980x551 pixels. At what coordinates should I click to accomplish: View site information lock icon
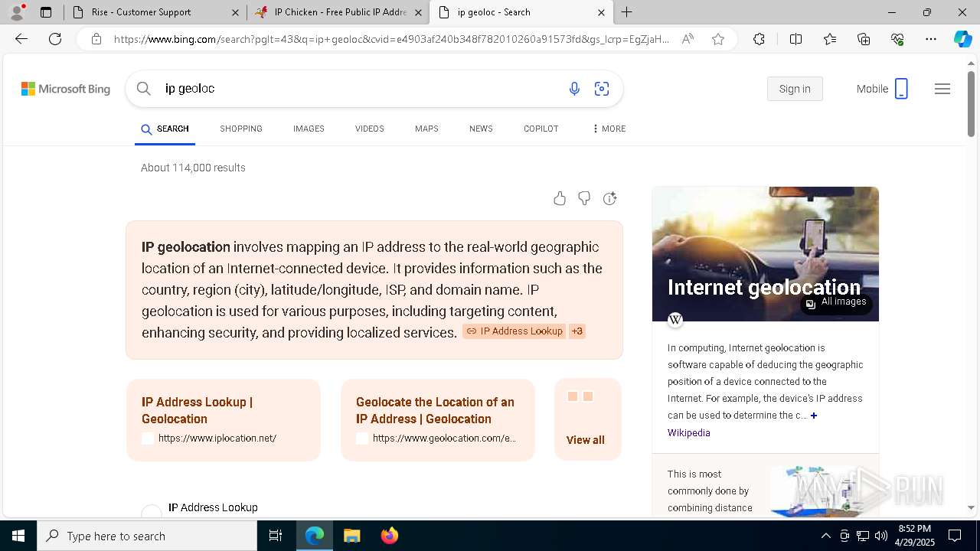pos(96,39)
